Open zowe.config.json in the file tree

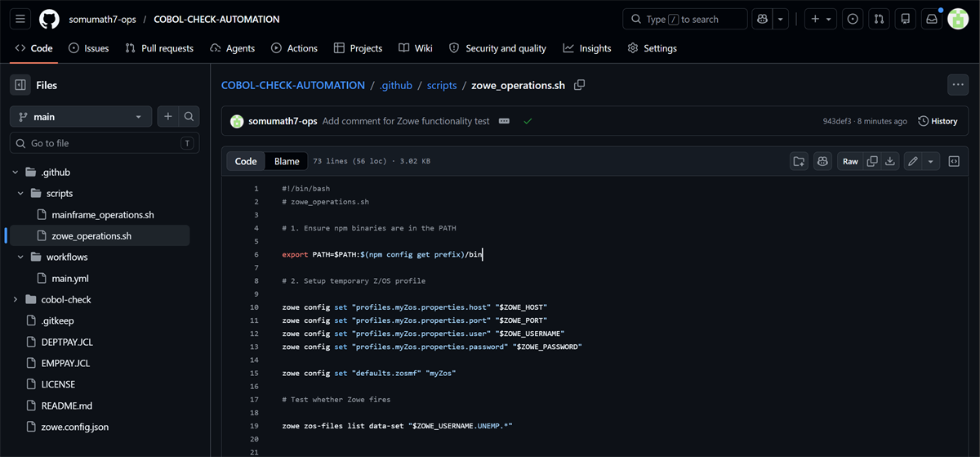pos(74,427)
